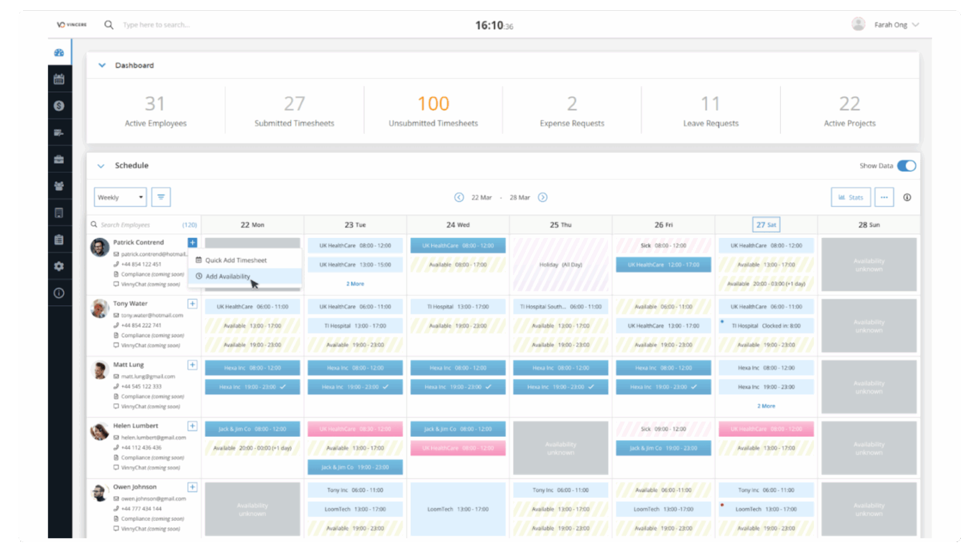980x551 pixels.
Task: Open the briefcase projects icon in sidebar
Action: (x=60, y=160)
